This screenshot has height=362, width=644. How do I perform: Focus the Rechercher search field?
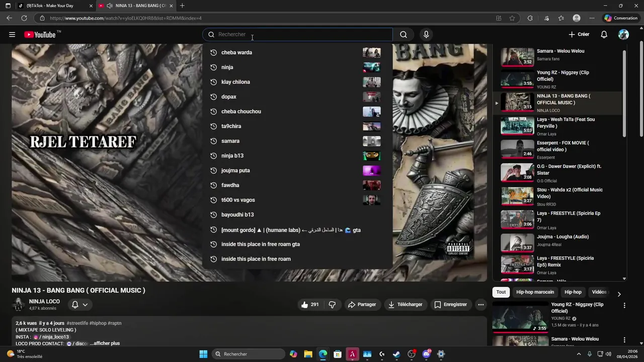pos(298,35)
